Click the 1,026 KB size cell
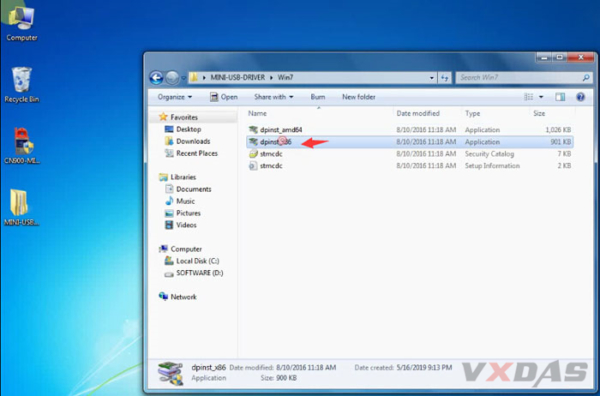Image resolution: width=600 pixels, height=396 pixels. point(558,130)
